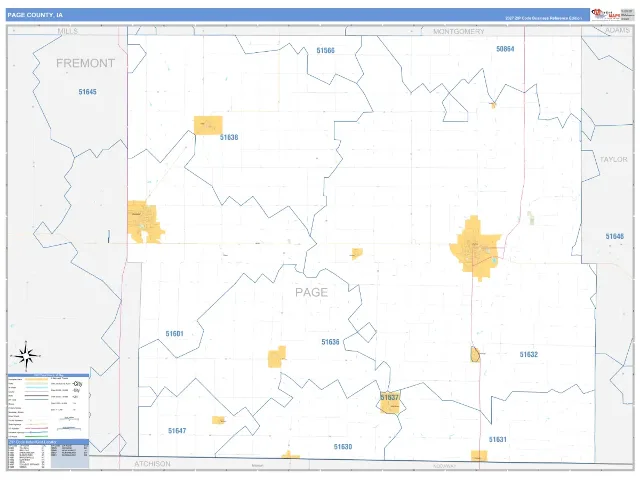Click the orange swatch in map legend
Viewport: 640px width, 480px height.
[x=36, y=379]
